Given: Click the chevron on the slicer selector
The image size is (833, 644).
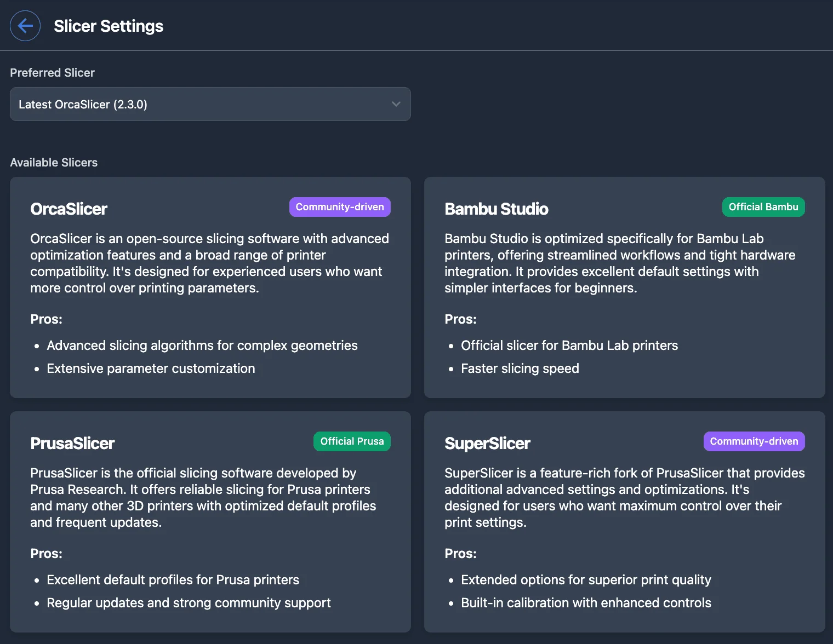Looking at the screenshot, I should click(x=396, y=104).
